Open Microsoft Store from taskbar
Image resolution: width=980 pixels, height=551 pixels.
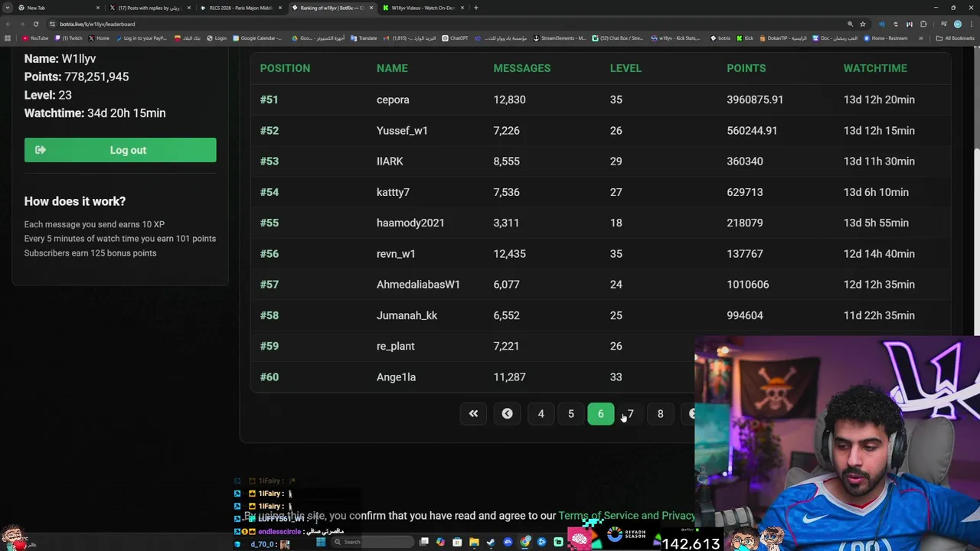pyautogui.click(x=457, y=542)
